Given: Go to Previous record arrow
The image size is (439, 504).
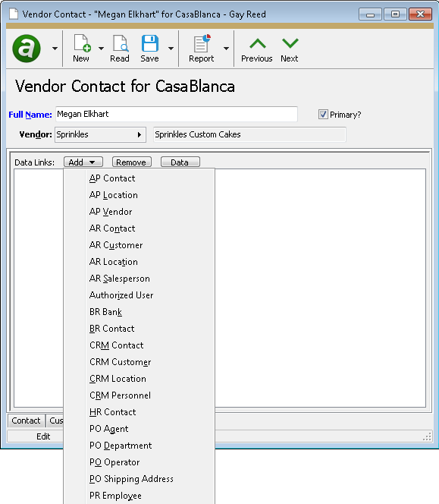Looking at the screenshot, I should pyautogui.click(x=258, y=43).
